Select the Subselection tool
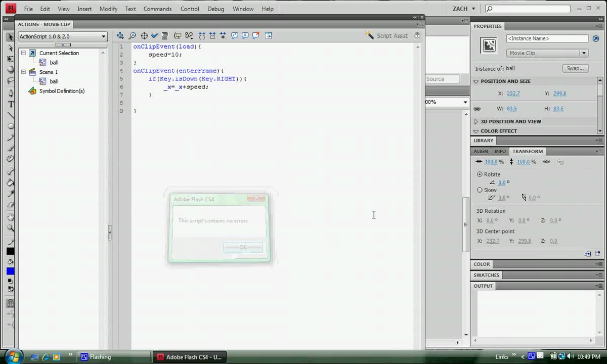607x364 pixels. tap(10, 48)
